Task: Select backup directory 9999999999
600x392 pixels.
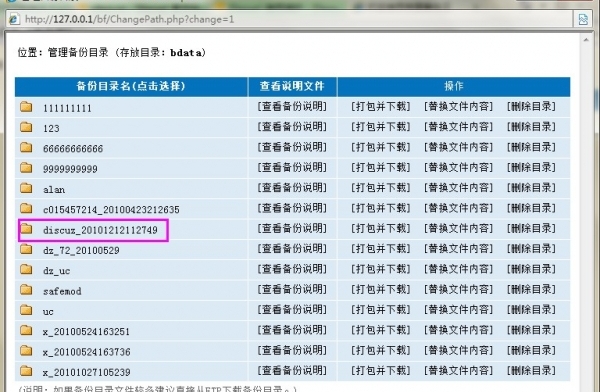Action: 70,169
